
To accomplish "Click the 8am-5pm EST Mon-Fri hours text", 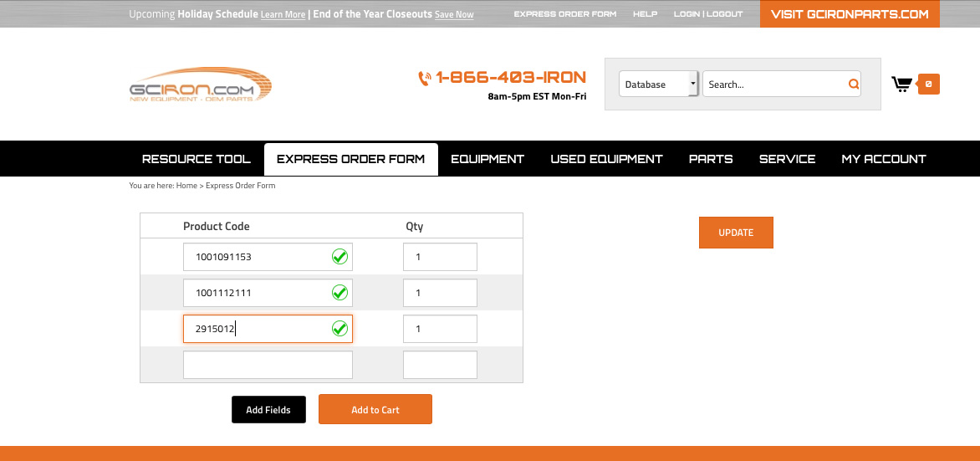I will (x=537, y=96).
